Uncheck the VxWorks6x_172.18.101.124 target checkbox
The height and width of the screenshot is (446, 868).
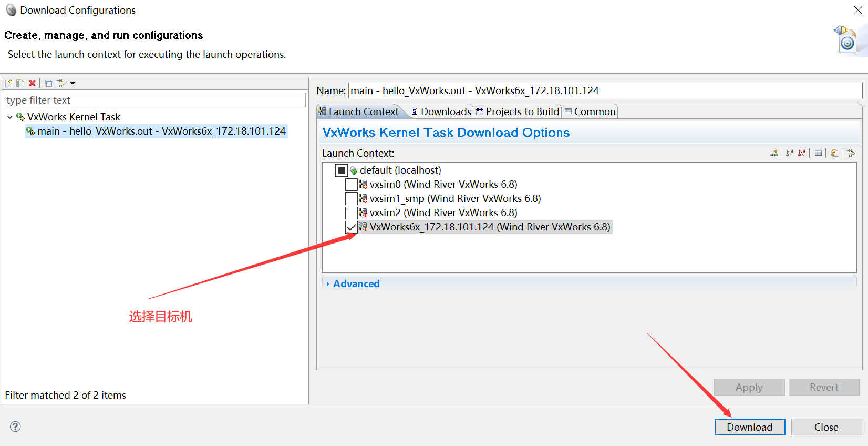point(351,227)
